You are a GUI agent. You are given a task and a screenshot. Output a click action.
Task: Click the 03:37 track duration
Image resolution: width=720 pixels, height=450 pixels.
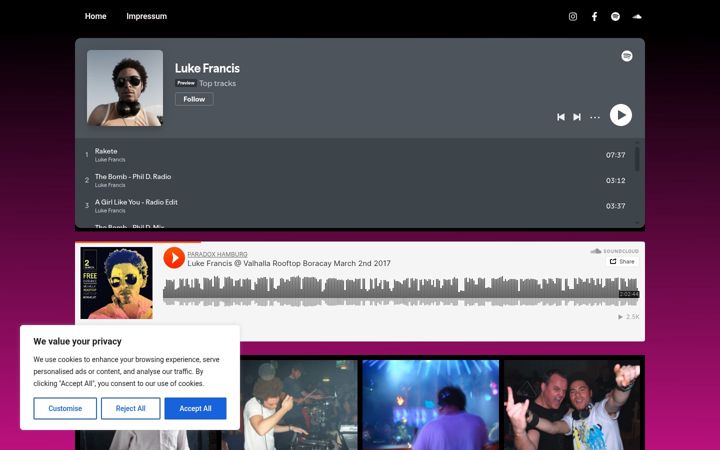click(x=615, y=206)
